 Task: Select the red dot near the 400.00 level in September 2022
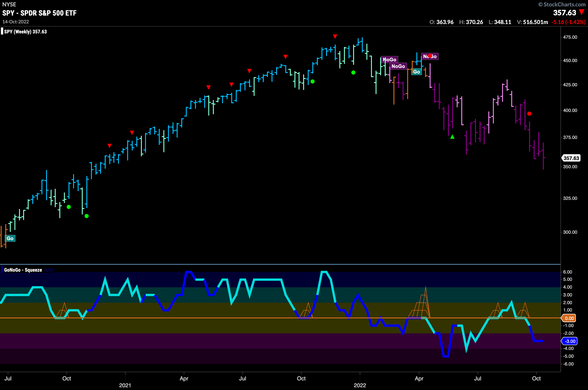tap(529, 114)
